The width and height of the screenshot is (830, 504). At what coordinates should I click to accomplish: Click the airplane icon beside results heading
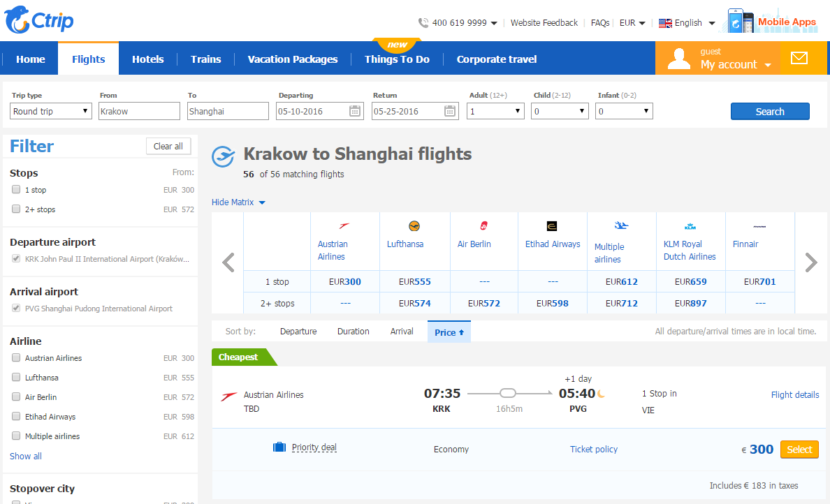(224, 156)
